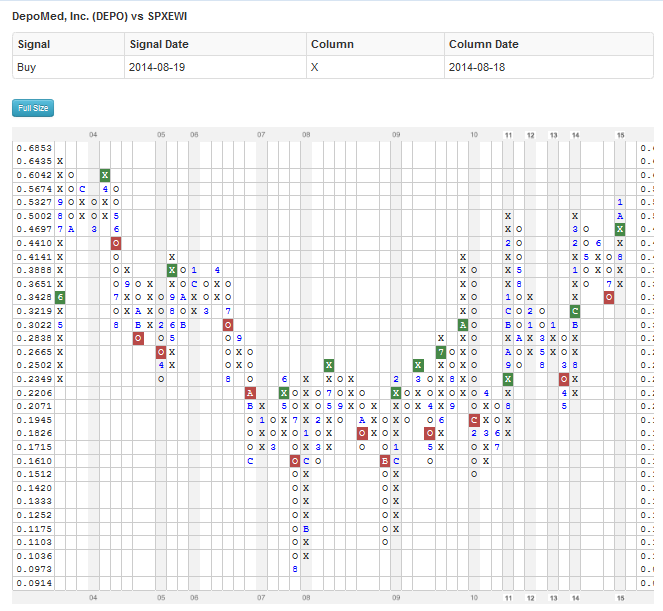Click the Column Date header
The height and width of the screenshot is (611, 663).
pyautogui.click(x=483, y=45)
